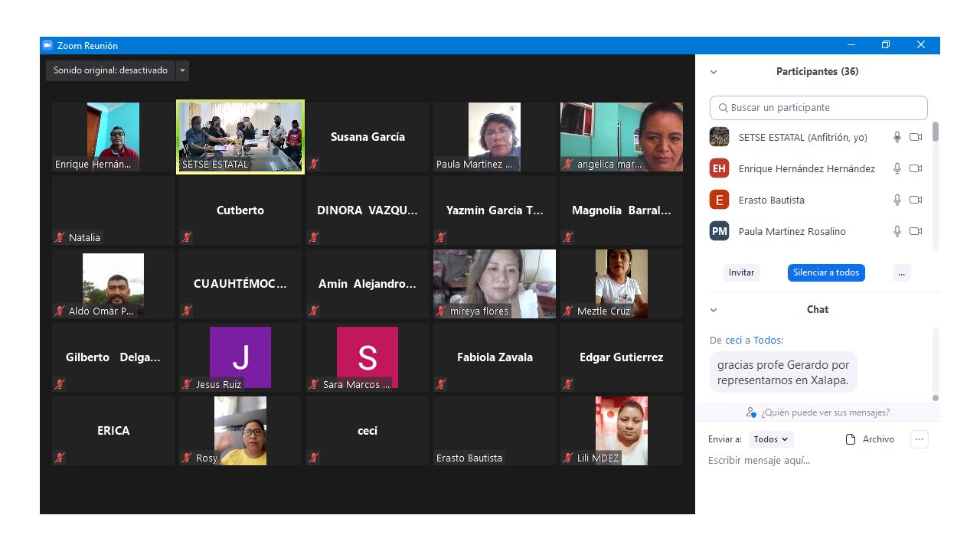Toggle microphone for Erasto Bautista in list
Viewport: 980px width, 551px height.
click(897, 200)
